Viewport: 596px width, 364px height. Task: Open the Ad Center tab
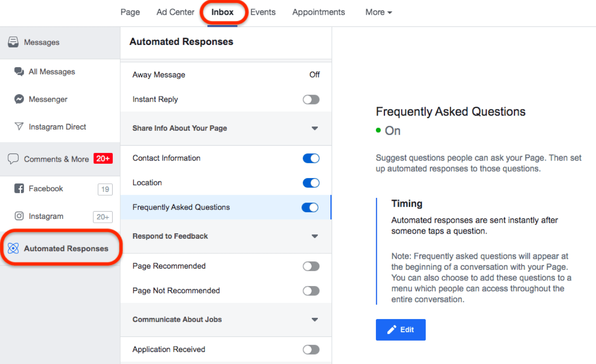[x=175, y=12]
